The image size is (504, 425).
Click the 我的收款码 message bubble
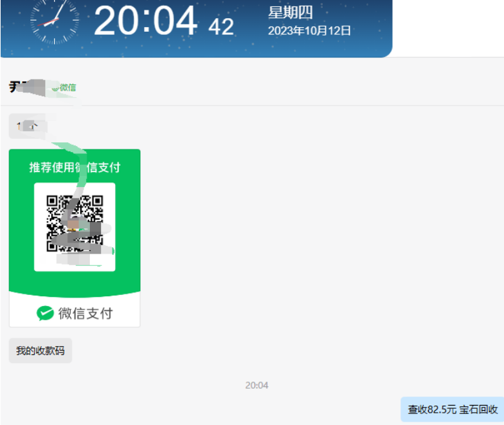pyautogui.click(x=40, y=351)
